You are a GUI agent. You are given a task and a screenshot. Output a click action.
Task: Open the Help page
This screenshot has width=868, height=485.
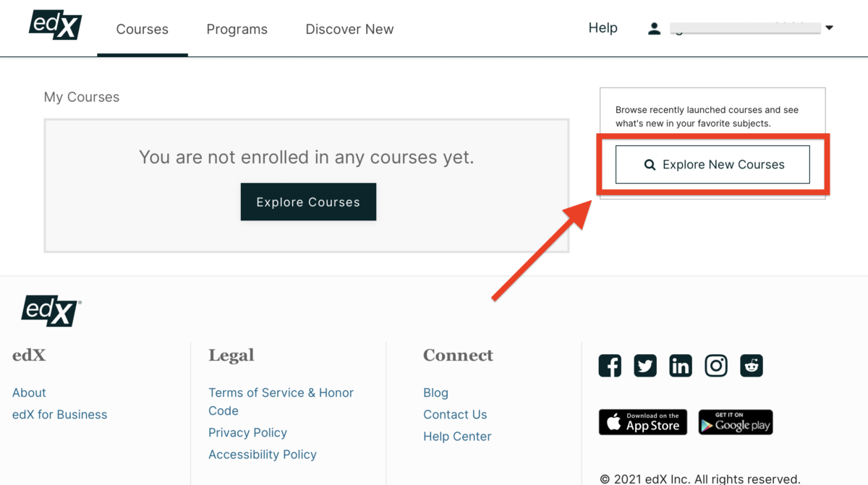point(603,27)
